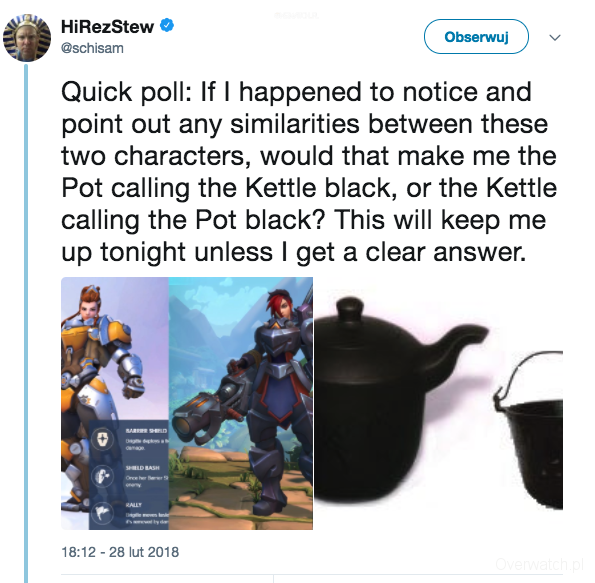Click the tweet text paragraph
The width and height of the screenshot is (595, 583).
tap(309, 172)
